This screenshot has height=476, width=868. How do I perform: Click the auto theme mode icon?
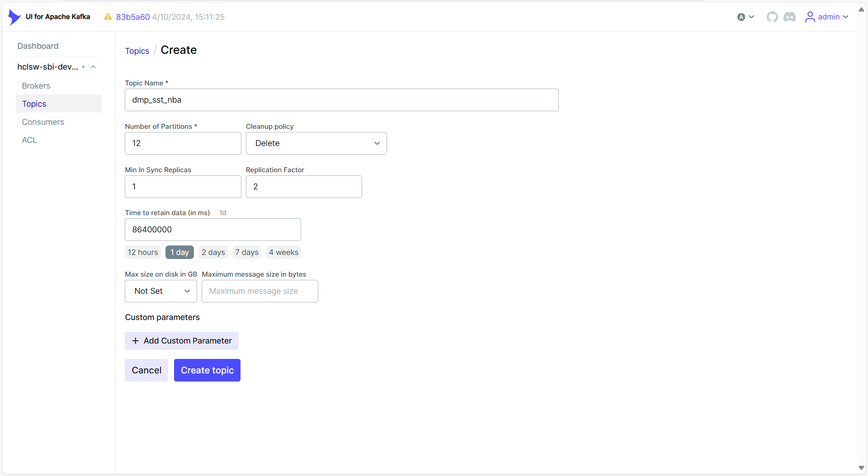point(741,17)
